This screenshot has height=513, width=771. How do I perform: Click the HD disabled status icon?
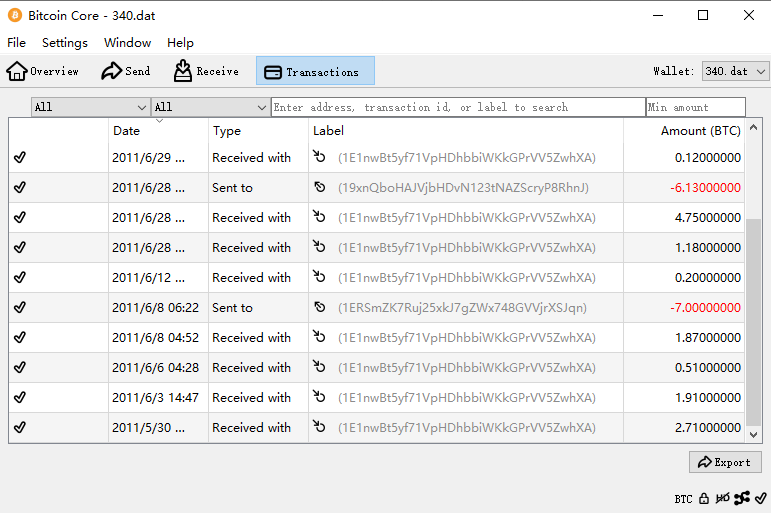[x=722, y=498]
